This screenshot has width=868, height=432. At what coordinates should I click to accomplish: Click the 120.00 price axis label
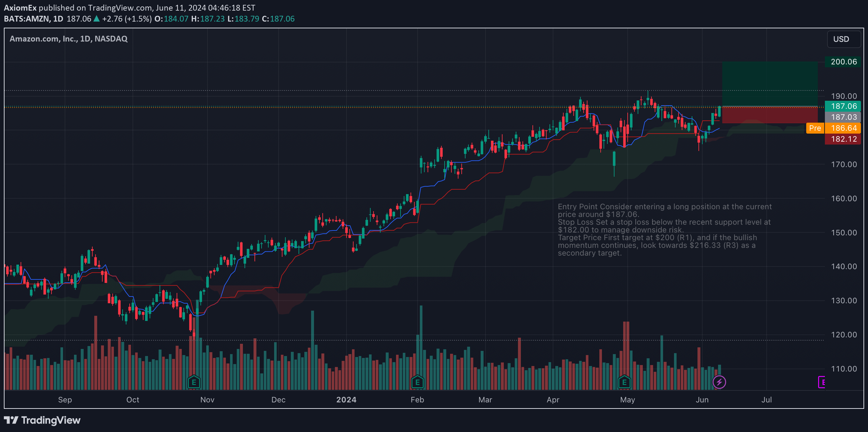[x=844, y=334]
